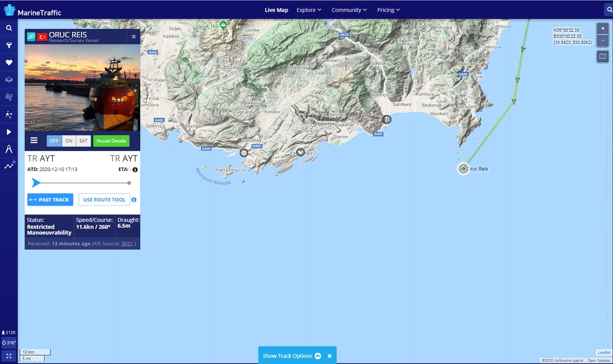This screenshot has width=613, height=364.
Task: Open the wind weather overlay icon
Action: (x=9, y=97)
